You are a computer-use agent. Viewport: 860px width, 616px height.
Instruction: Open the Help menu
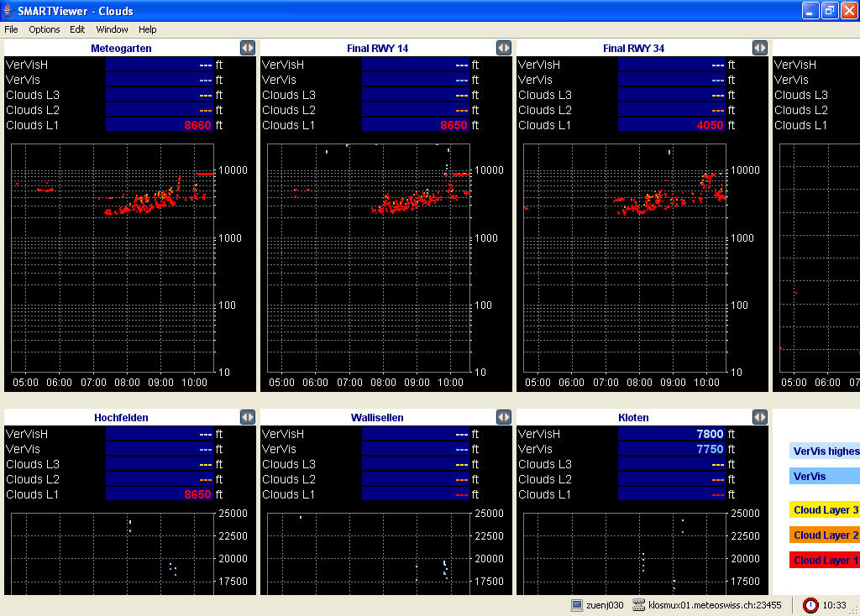click(147, 29)
